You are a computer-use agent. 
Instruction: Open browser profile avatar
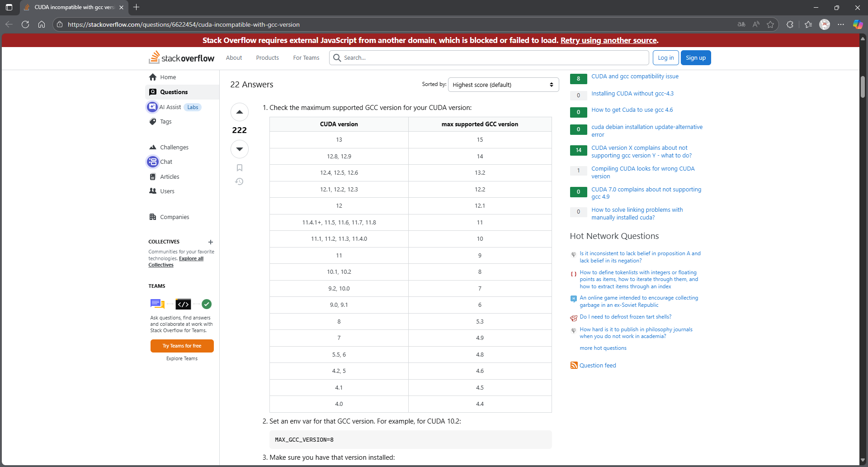825,24
